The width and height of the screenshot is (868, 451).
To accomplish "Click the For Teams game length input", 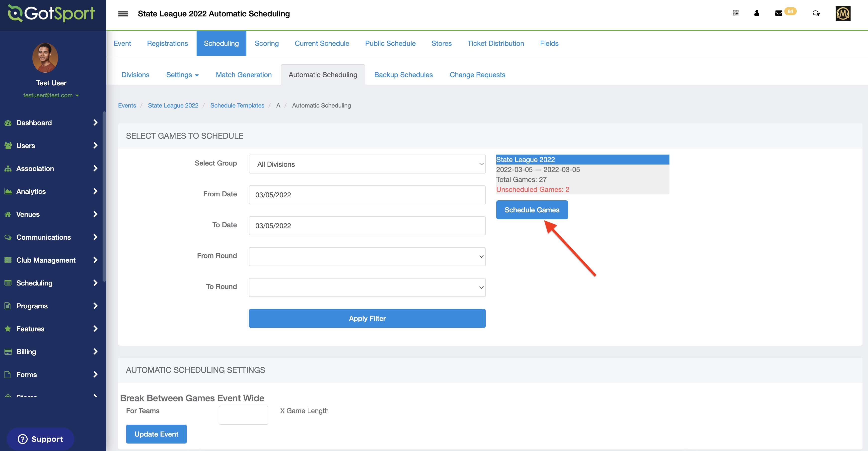I will [x=243, y=415].
